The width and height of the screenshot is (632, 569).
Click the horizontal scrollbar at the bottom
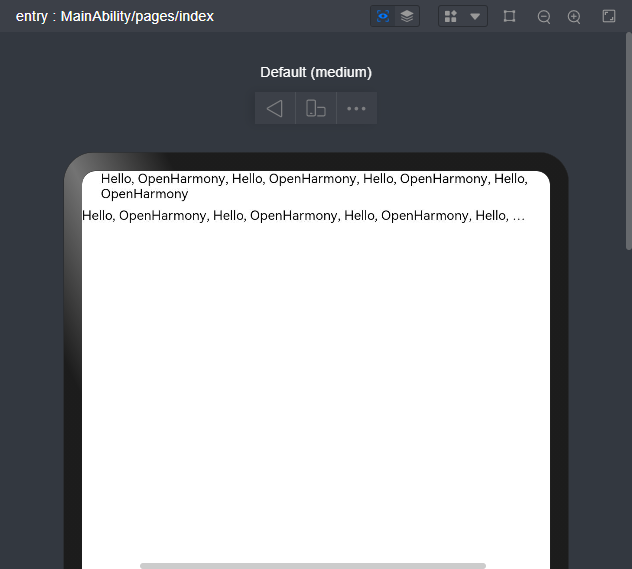(x=313, y=566)
